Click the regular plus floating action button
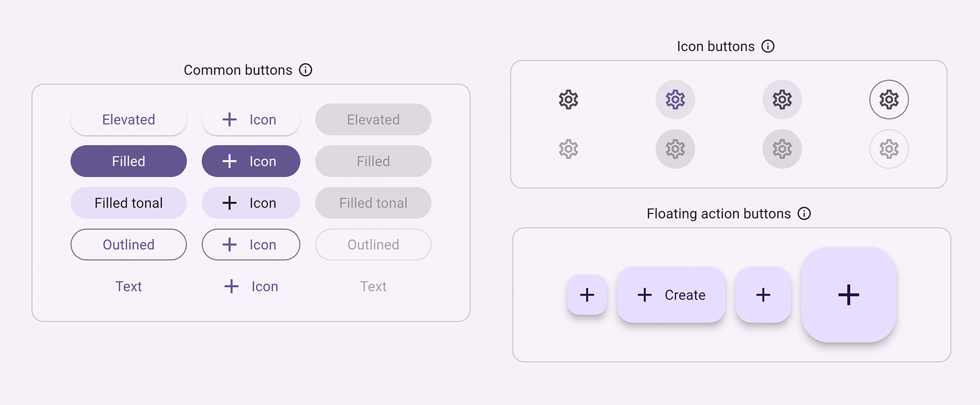The height and width of the screenshot is (405, 980). click(763, 295)
